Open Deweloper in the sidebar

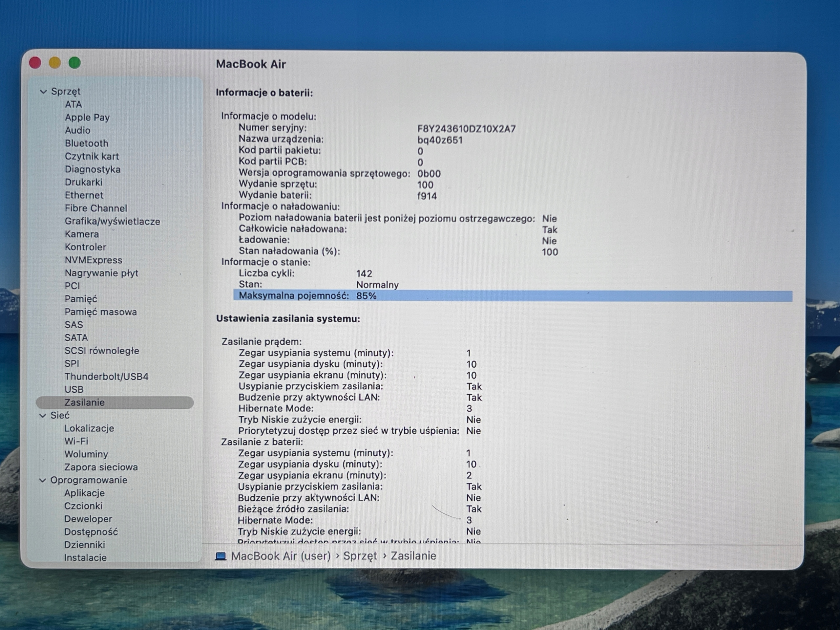pos(88,519)
